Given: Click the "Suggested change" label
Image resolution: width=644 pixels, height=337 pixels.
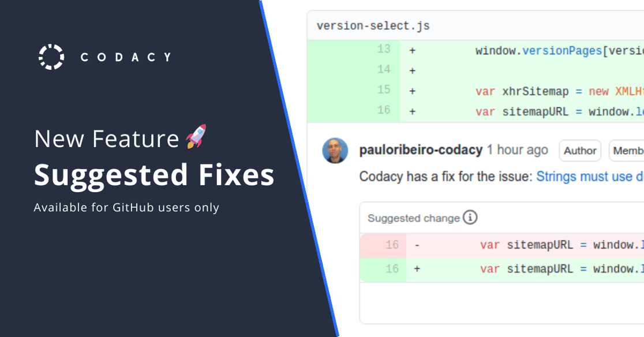Looking at the screenshot, I should click(x=413, y=218).
